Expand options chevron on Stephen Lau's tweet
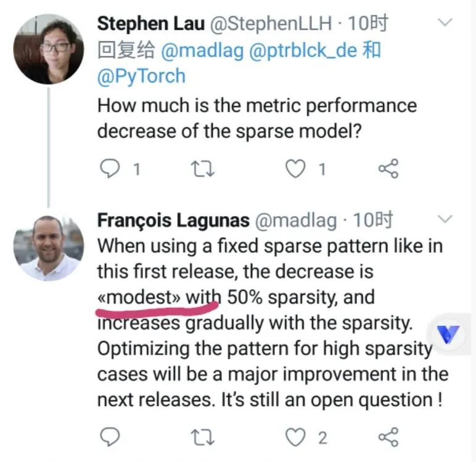The height and width of the screenshot is (462, 476). (445, 23)
